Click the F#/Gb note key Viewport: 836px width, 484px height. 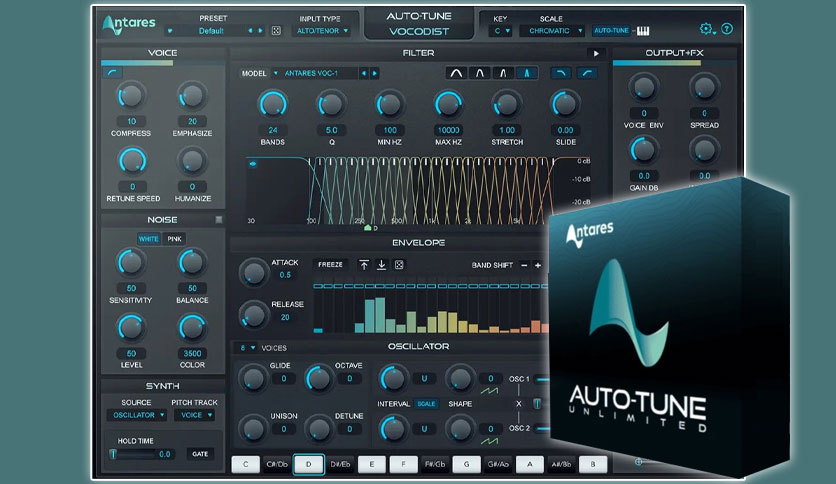435,464
